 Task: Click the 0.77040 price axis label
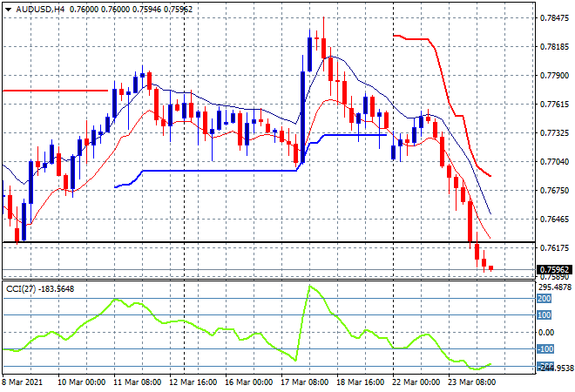(554, 162)
